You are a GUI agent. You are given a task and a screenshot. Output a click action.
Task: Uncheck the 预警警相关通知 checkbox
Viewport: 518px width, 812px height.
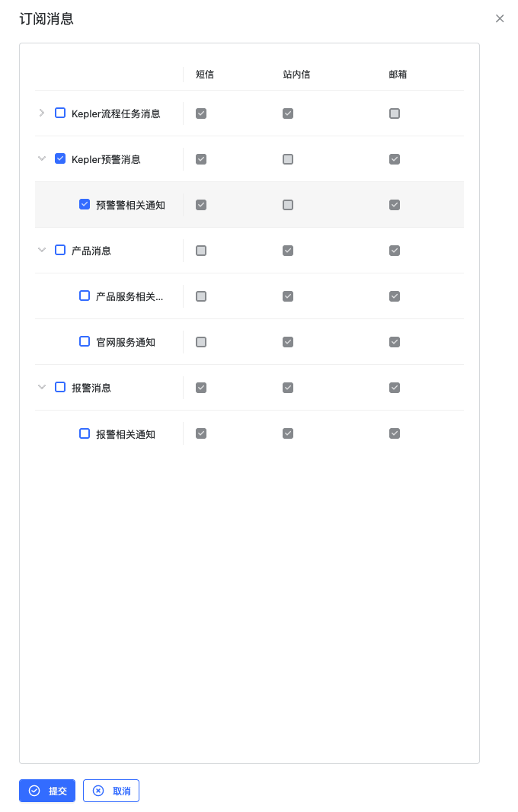click(85, 204)
